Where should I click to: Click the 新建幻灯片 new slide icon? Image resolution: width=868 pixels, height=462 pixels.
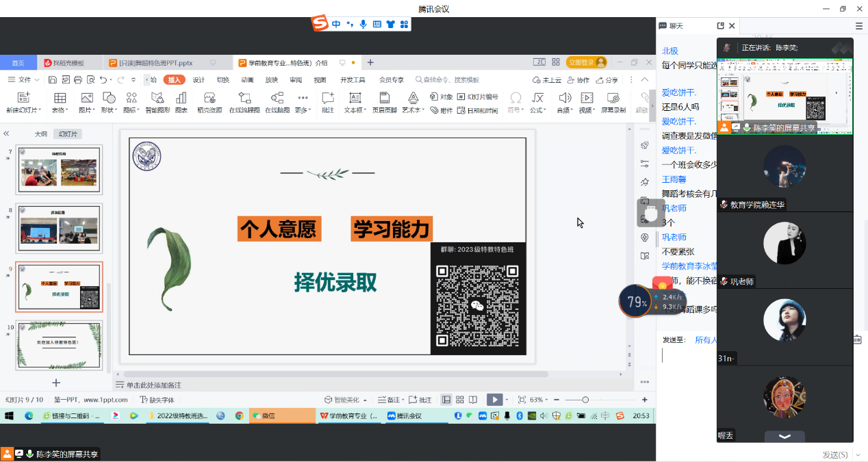pyautogui.click(x=23, y=98)
